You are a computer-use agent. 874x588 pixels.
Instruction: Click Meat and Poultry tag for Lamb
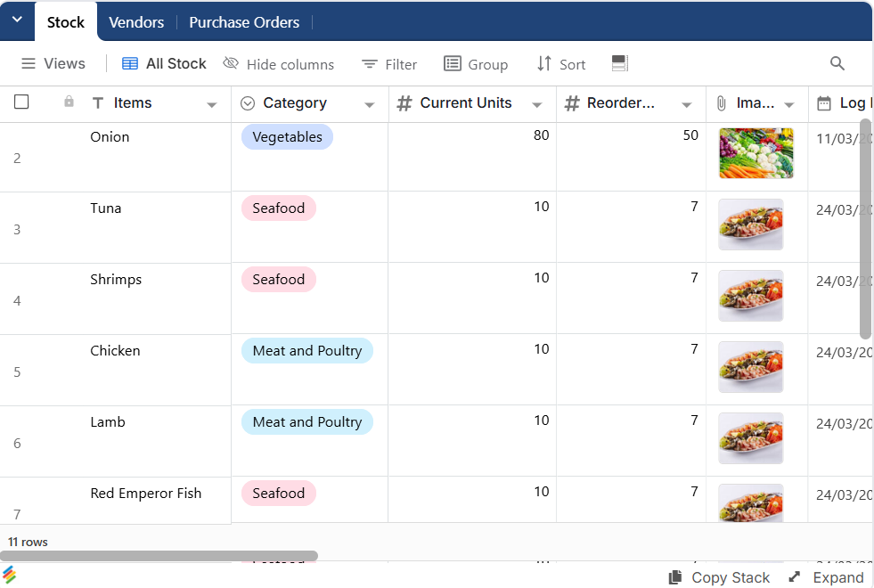(307, 422)
